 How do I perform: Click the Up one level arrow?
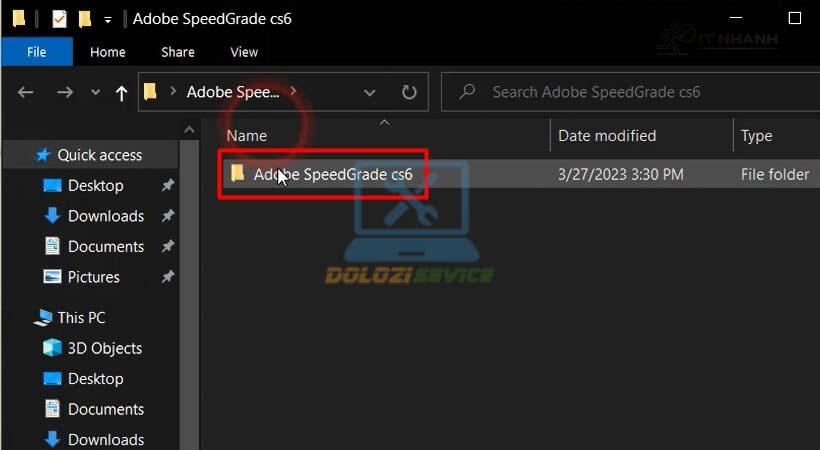tap(121, 92)
